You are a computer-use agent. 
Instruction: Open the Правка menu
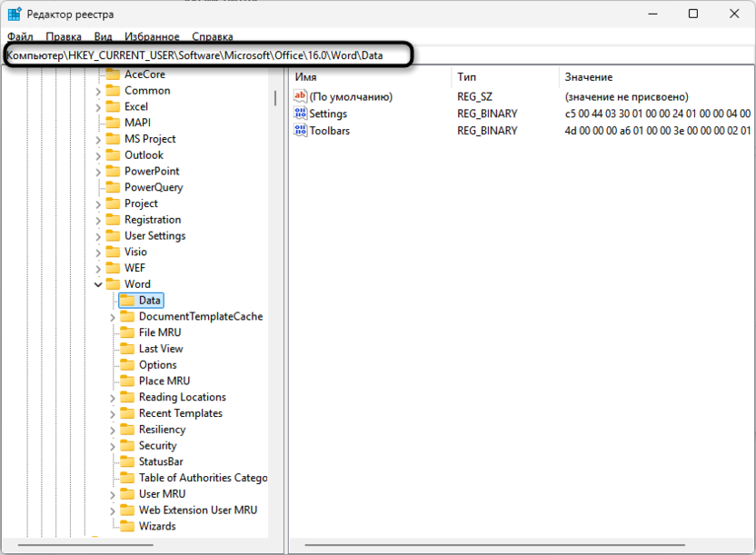[64, 36]
